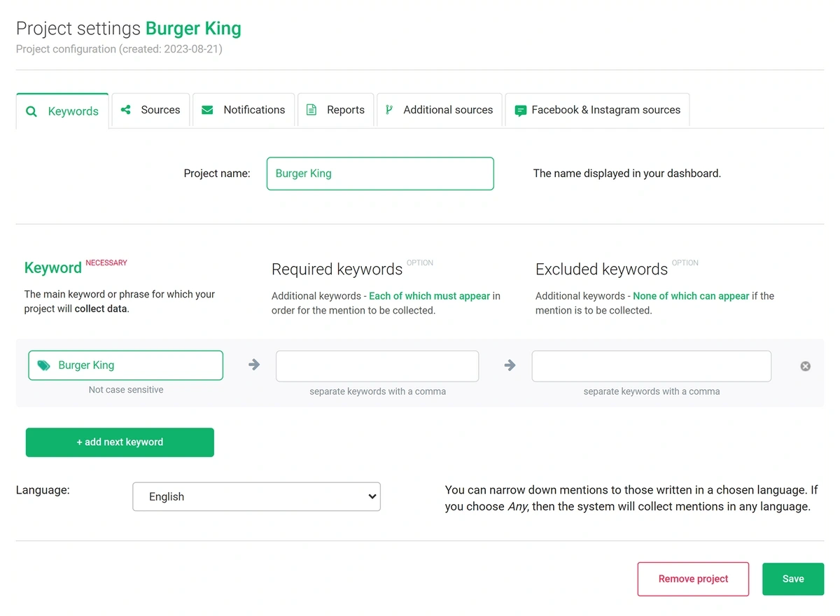840x616 pixels.
Task: Click arrow icon before excluded keywords field
Action: point(510,365)
